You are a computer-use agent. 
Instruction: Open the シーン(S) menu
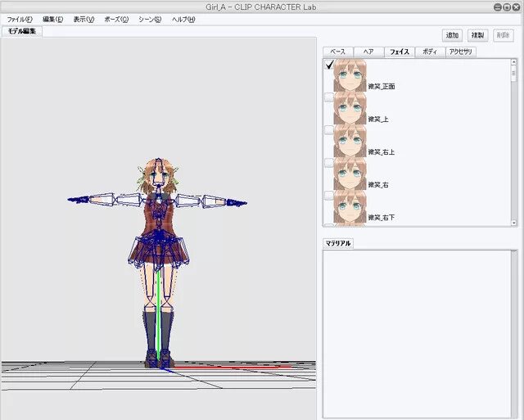(150, 20)
